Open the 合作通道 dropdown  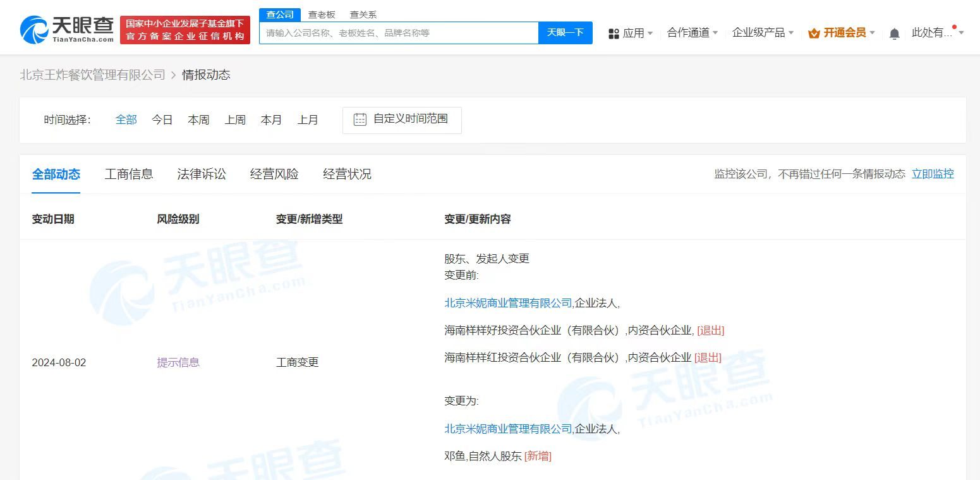(689, 33)
